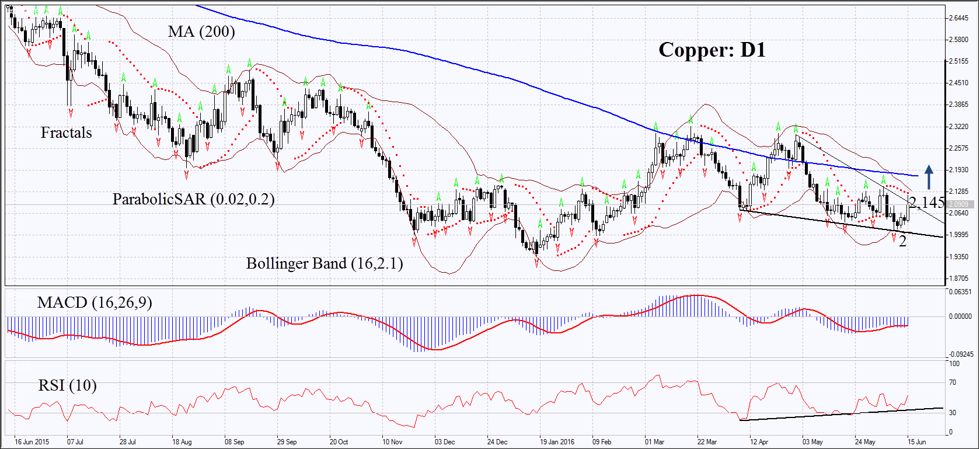
Task: Select the 2.2575 price axis value
Action: click(958, 148)
